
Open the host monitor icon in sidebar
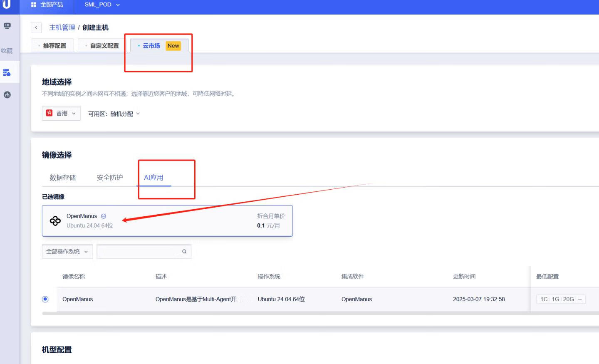pos(7,26)
